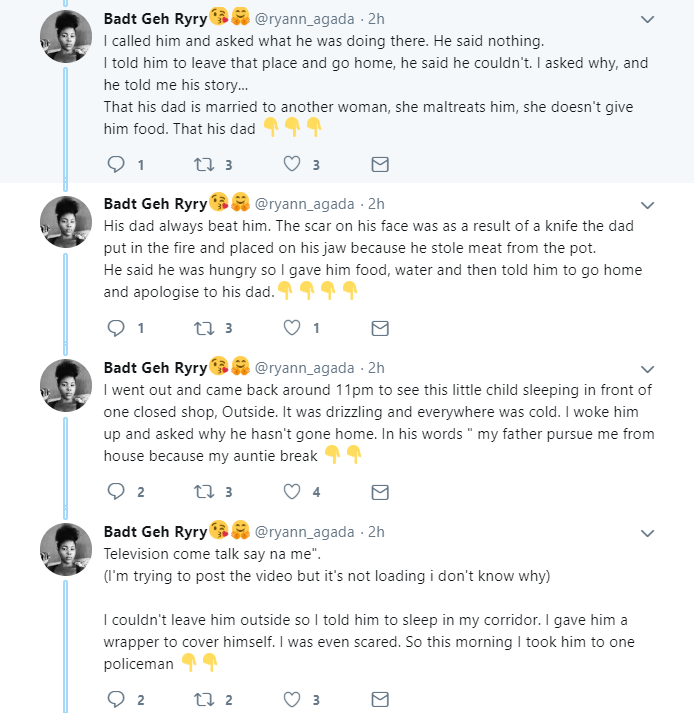
Task: Share the 'scar on his face' tweet by message
Action: click(x=380, y=328)
